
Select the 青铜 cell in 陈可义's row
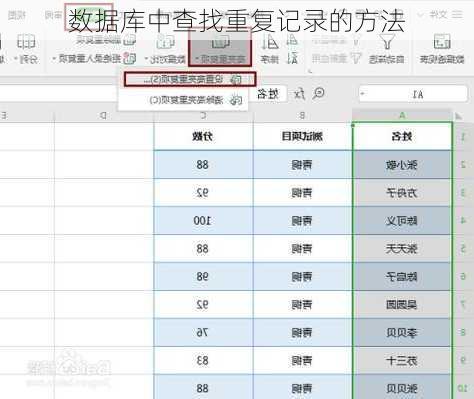302,221
